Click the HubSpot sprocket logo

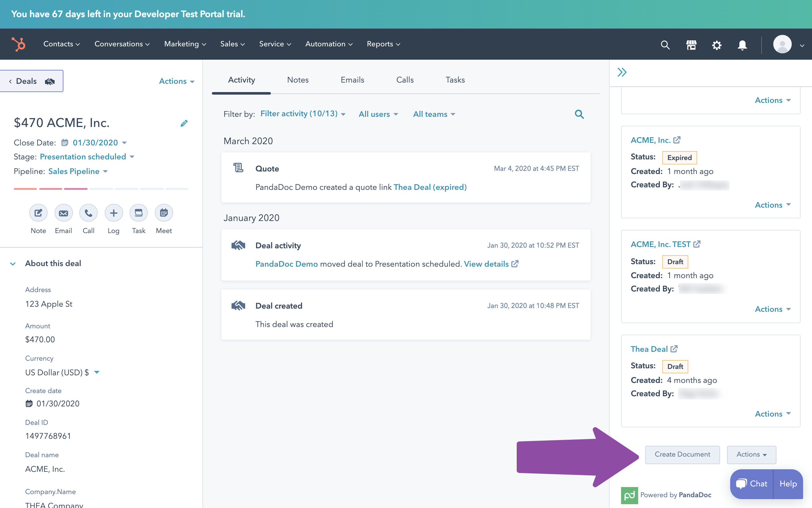18,44
